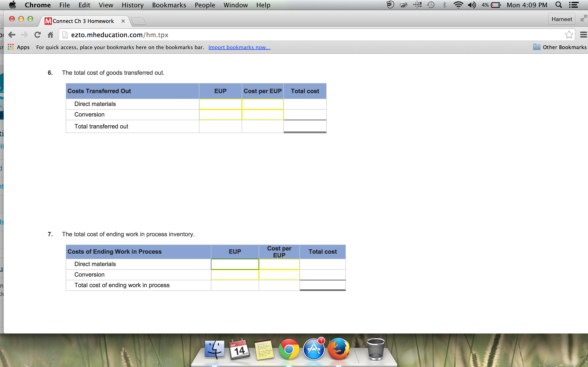Open the Chrome hamburger menu
Image resolution: width=588 pixels, height=367 pixels.
click(x=583, y=35)
